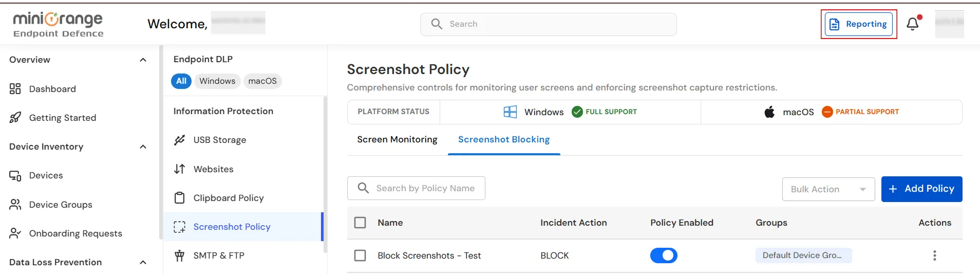Tick the select-all checkbox in table header
This screenshot has height=274, width=980.
(360, 223)
